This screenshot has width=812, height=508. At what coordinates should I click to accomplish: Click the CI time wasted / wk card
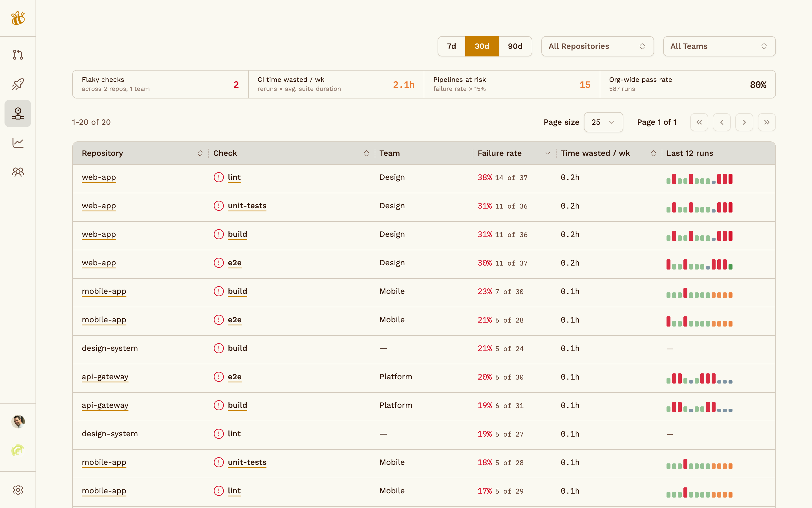(336, 84)
